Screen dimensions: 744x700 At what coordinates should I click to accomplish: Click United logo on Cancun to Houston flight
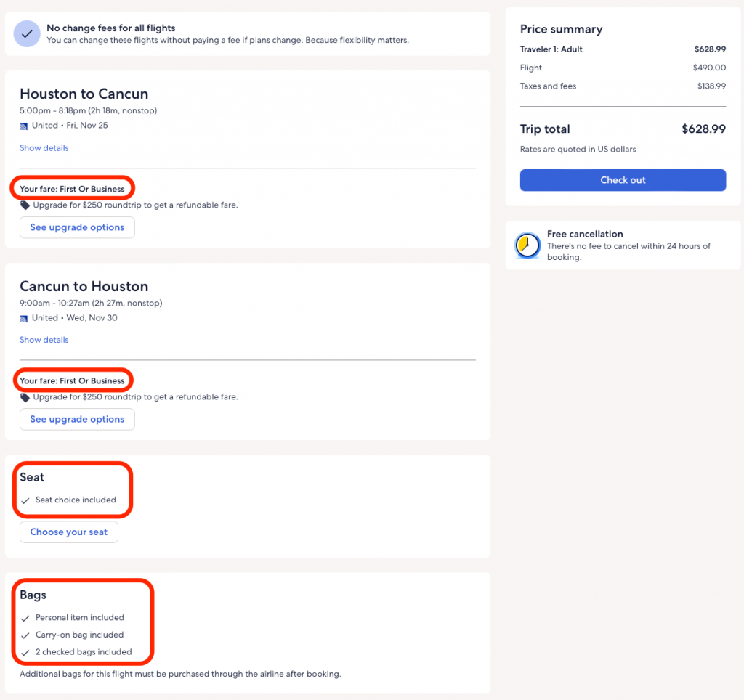click(24, 318)
